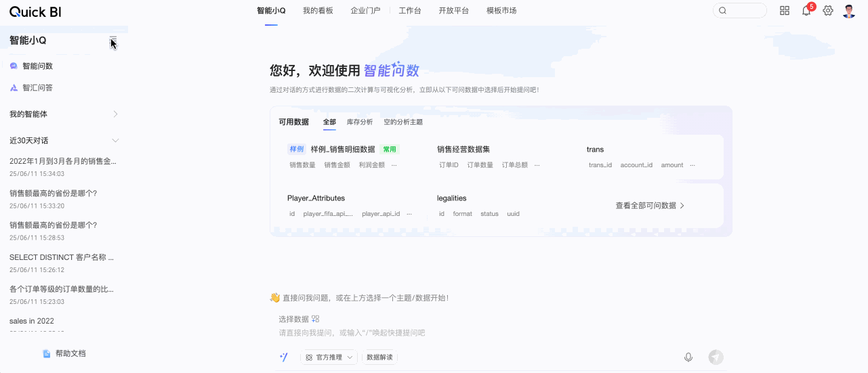Click the Quick BI logo
Viewport: 868px width, 373px height.
coord(35,11)
